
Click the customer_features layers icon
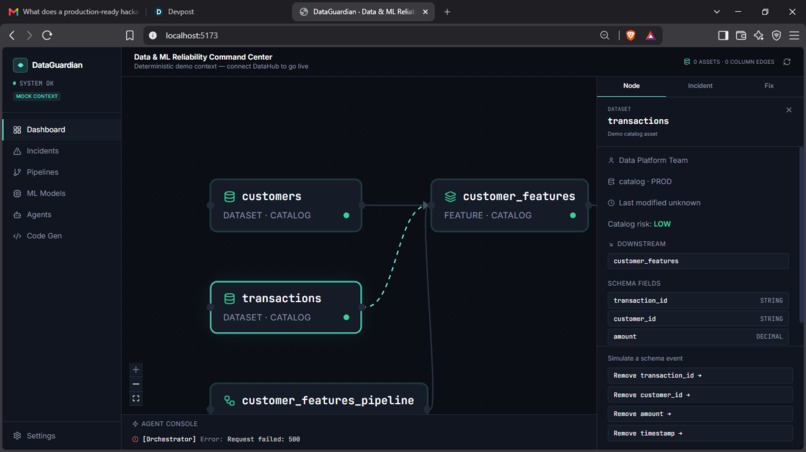click(450, 196)
